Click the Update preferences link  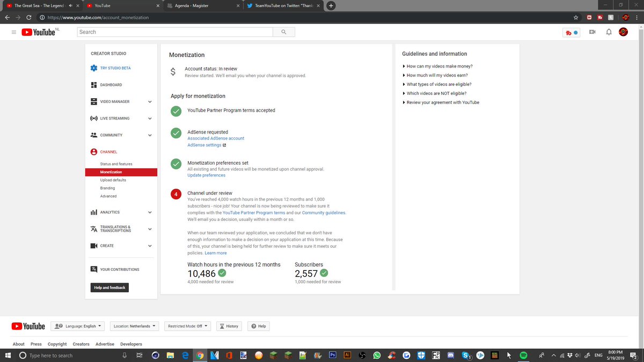[206, 175]
